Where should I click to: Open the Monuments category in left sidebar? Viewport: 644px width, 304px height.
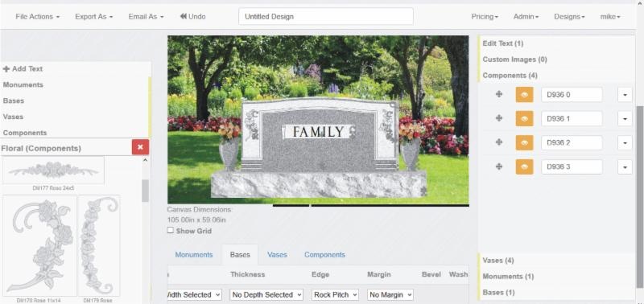click(23, 85)
